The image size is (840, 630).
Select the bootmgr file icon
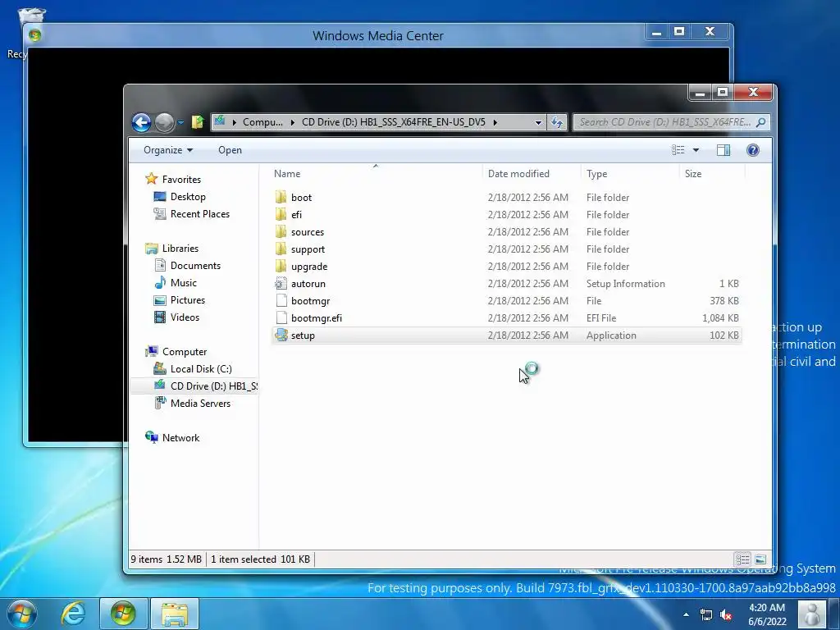(x=281, y=300)
